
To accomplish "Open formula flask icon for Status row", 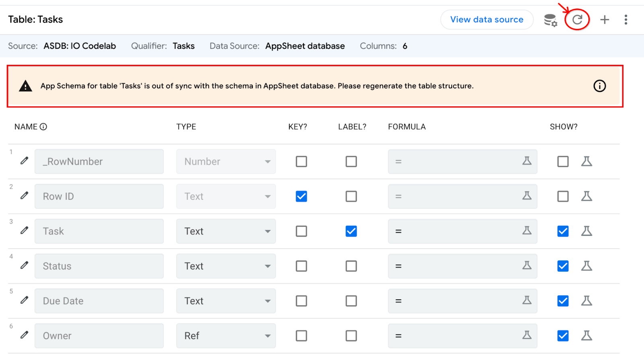I will 526,266.
